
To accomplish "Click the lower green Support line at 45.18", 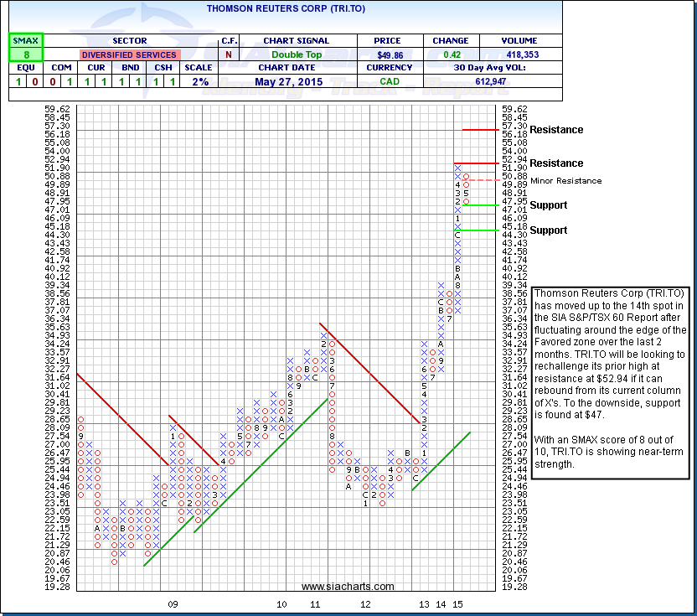I will [476, 230].
